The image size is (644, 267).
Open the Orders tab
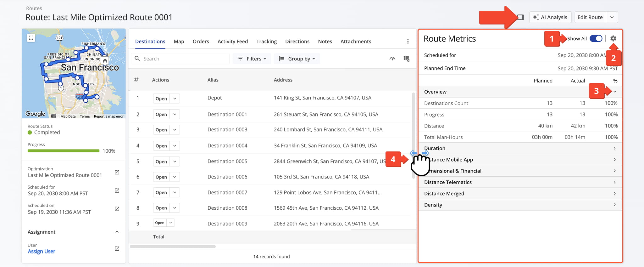pos(201,41)
